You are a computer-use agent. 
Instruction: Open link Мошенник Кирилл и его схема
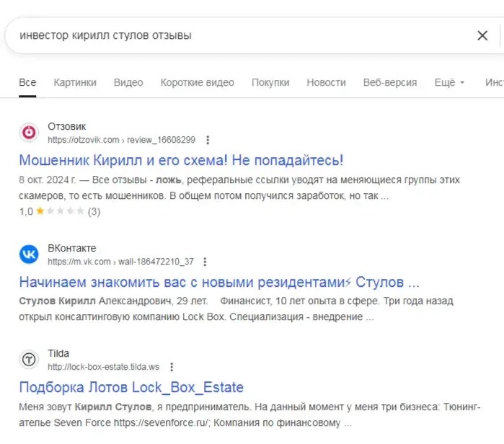(x=181, y=160)
